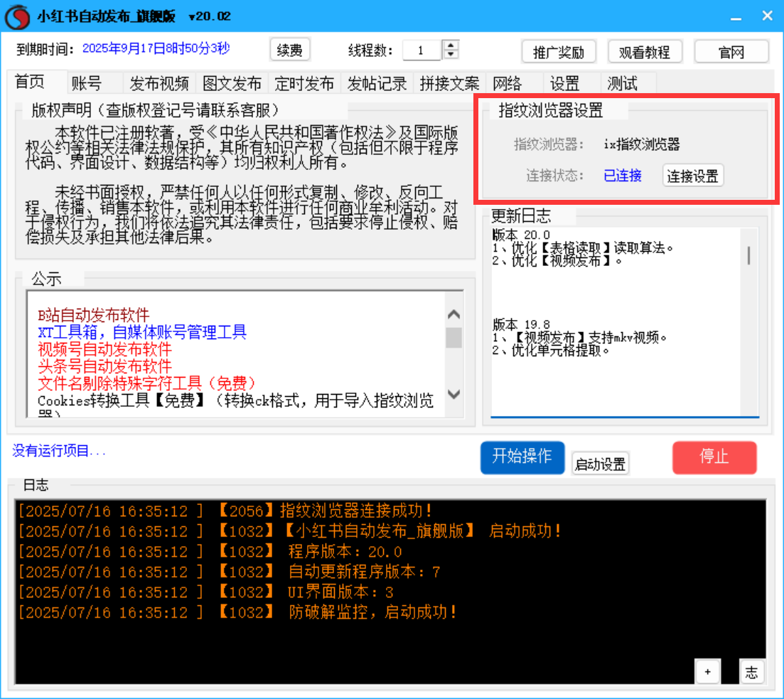Click the 已连接 connection status text

coord(623,176)
